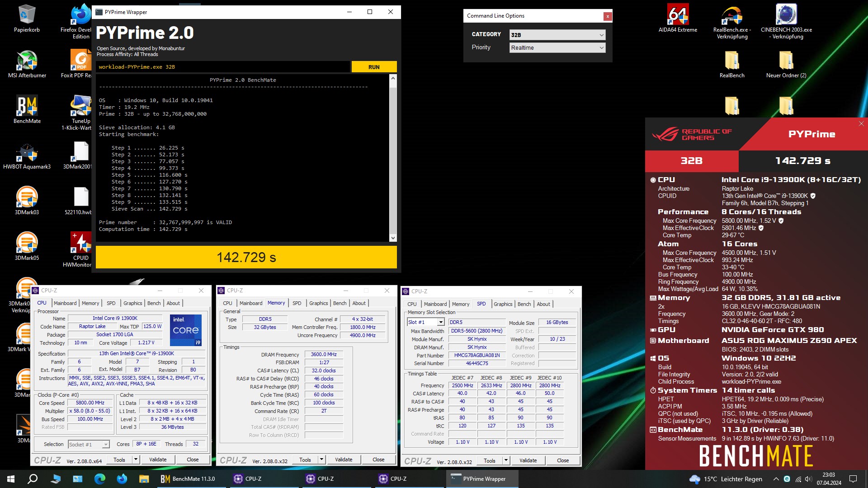The width and height of the screenshot is (868, 488).
Task: Switch to Mainboard tab in first CPU-Z window
Action: coord(65,303)
